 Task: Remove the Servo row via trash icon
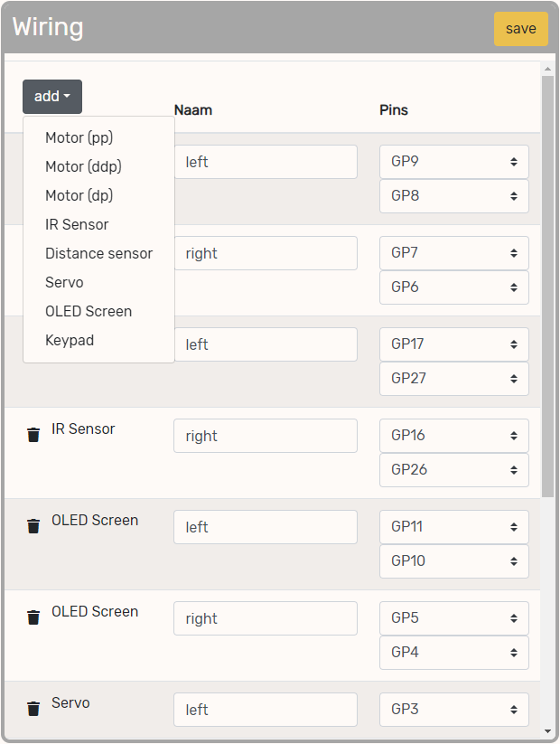[33, 709]
